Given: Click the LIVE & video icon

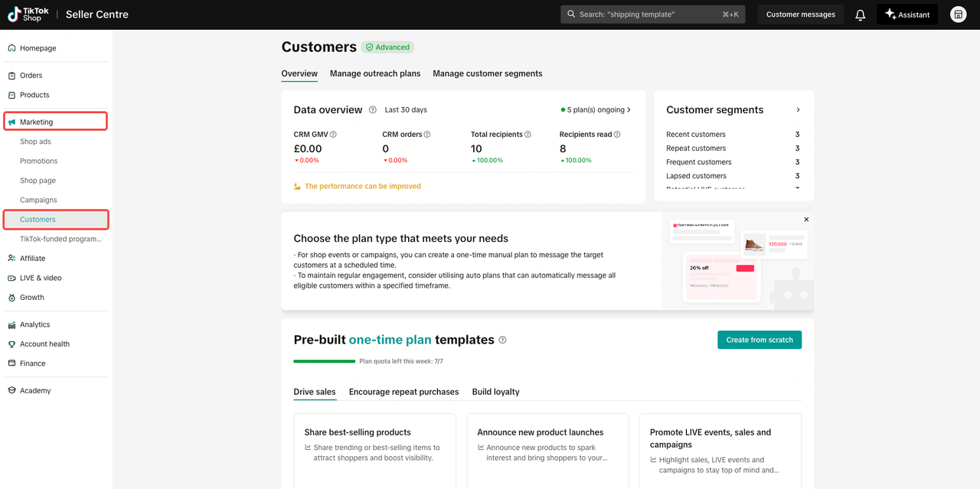Looking at the screenshot, I should pyautogui.click(x=11, y=278).
